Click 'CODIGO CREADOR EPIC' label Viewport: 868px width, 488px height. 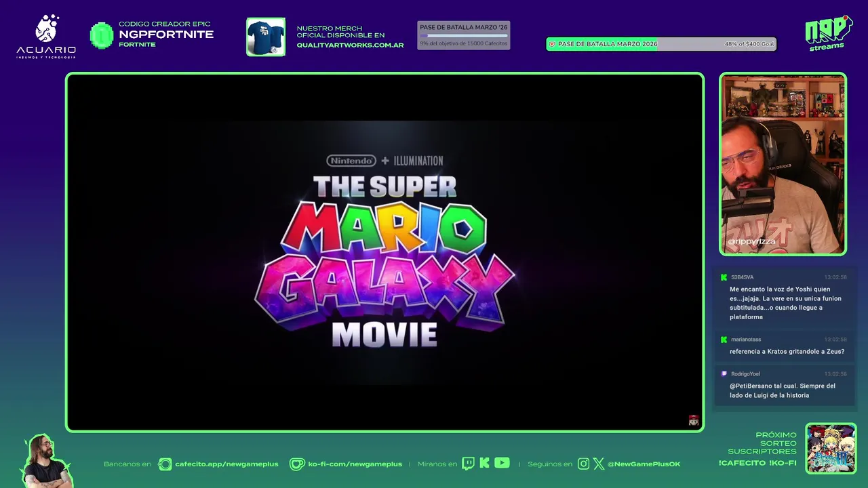point(165,24)
